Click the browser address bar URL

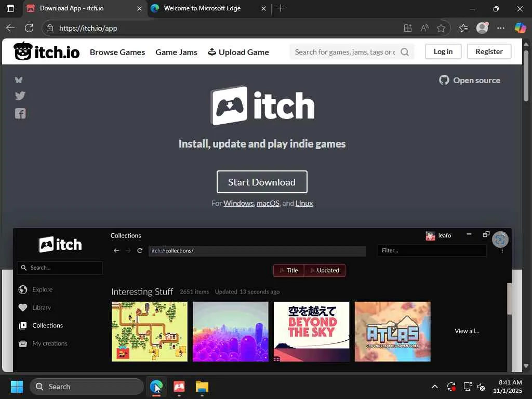point(88,28)
